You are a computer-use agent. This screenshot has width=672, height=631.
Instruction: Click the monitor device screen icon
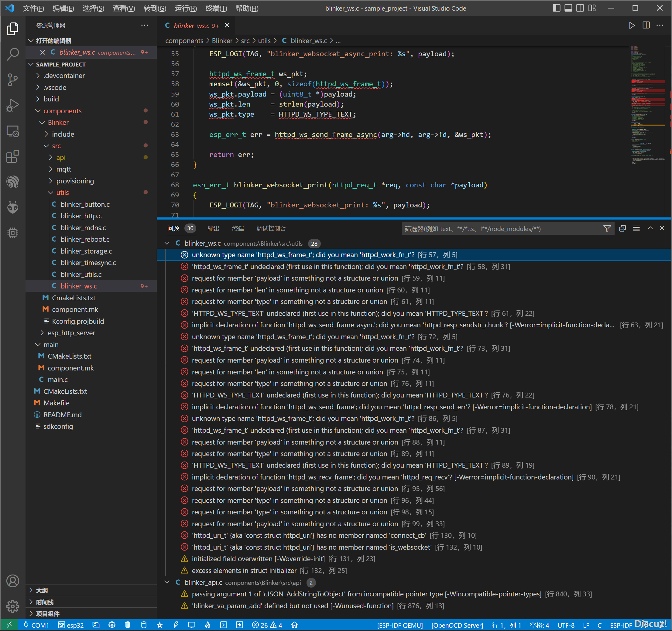pyautogui.click(x=192, y=625)
